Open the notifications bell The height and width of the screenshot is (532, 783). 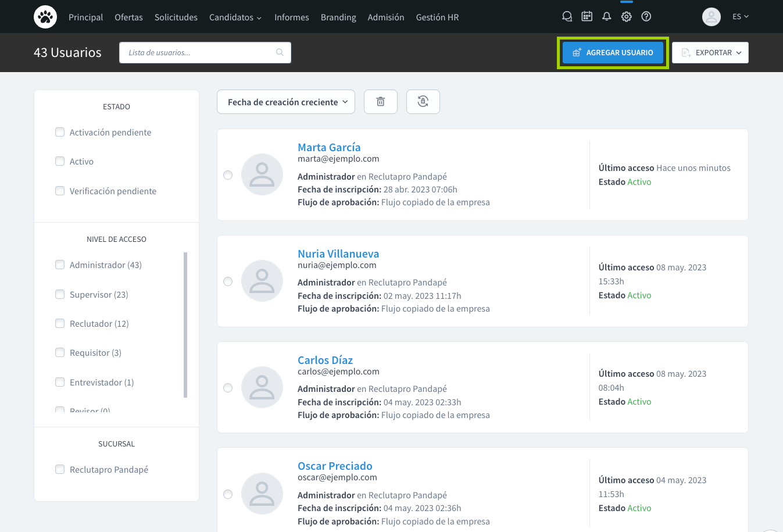(606, 17)
